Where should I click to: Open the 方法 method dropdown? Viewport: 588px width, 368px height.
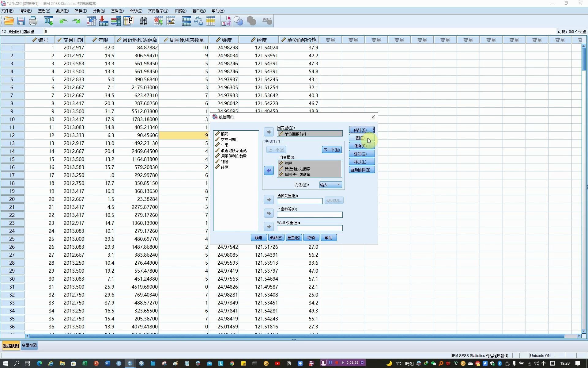(330, 185)
